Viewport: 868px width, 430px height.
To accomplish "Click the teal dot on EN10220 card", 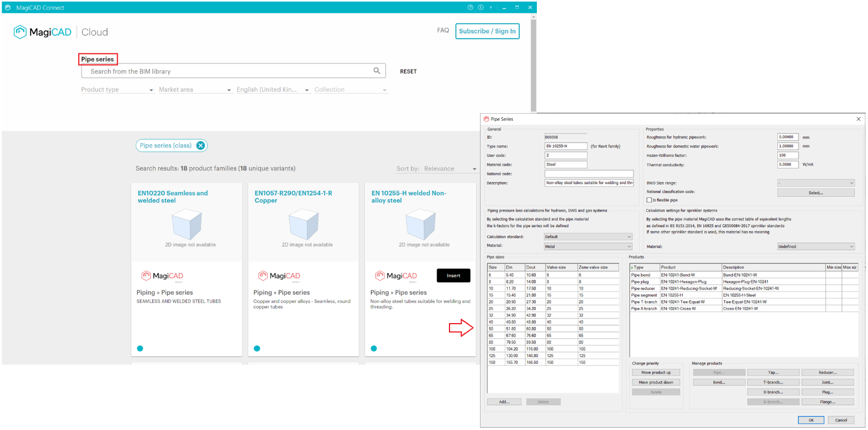I will coord(140,348).
